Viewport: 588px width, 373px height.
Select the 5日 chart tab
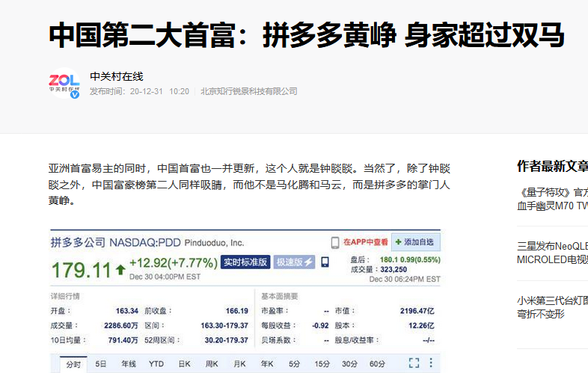click(100, 364)
